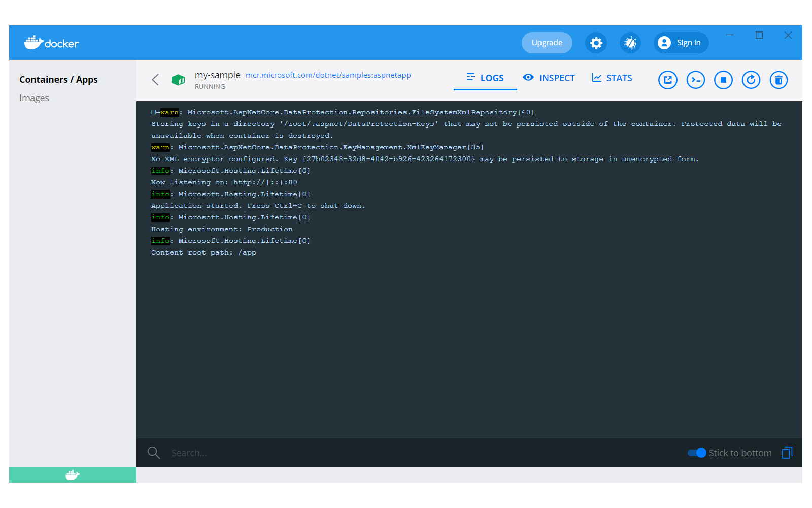The height and width of the screenshot is (508, 812).
Task: Restart the my-sample container
Action: pos(751,80)
